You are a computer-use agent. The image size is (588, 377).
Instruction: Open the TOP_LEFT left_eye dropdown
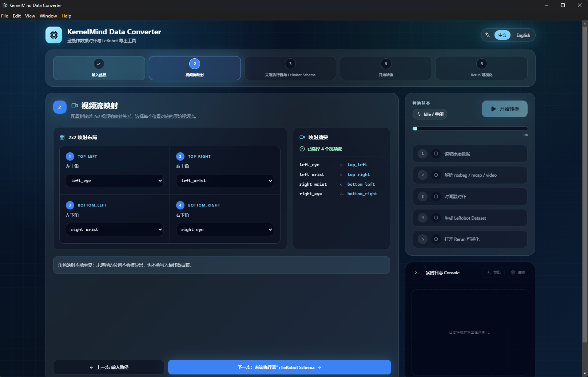pos(115,181)
